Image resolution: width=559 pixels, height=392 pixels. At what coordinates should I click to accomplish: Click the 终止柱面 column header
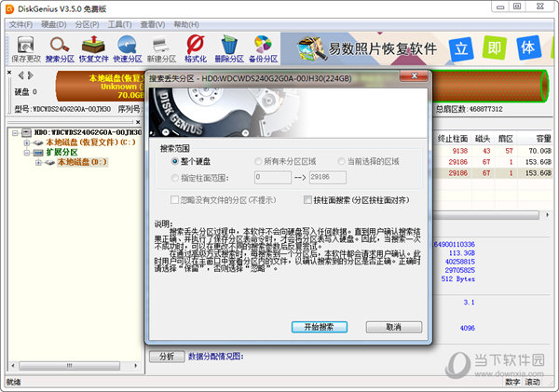click(x=453, y=139)
